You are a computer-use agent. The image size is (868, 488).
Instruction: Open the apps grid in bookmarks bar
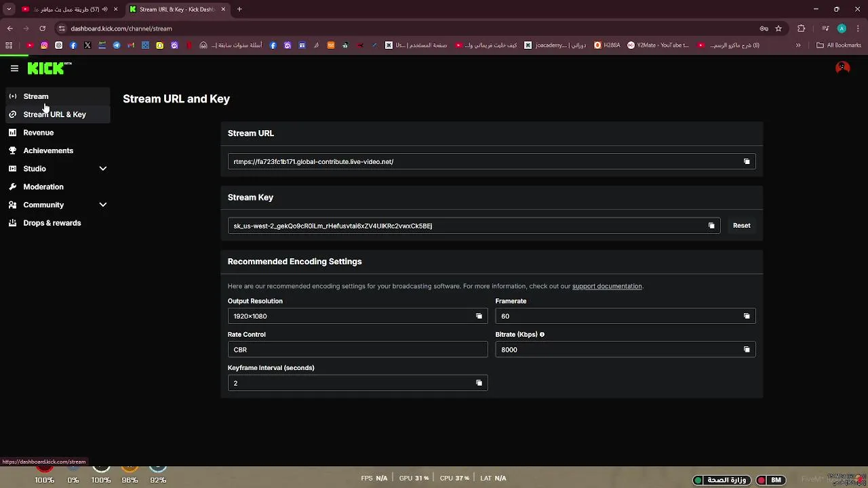pyautogui.click(x=9, y=45)
